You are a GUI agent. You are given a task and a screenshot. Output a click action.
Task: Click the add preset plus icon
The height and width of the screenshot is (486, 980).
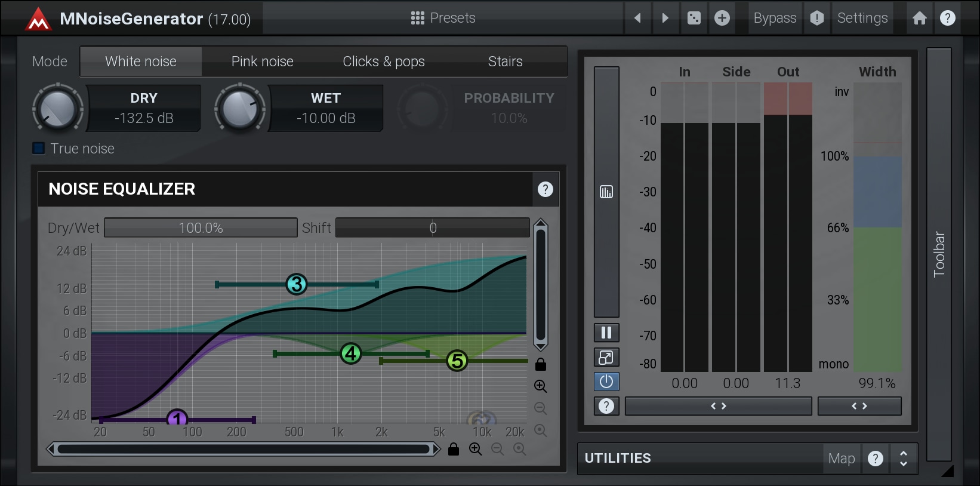pyautogui.click(x=722, y=18)
